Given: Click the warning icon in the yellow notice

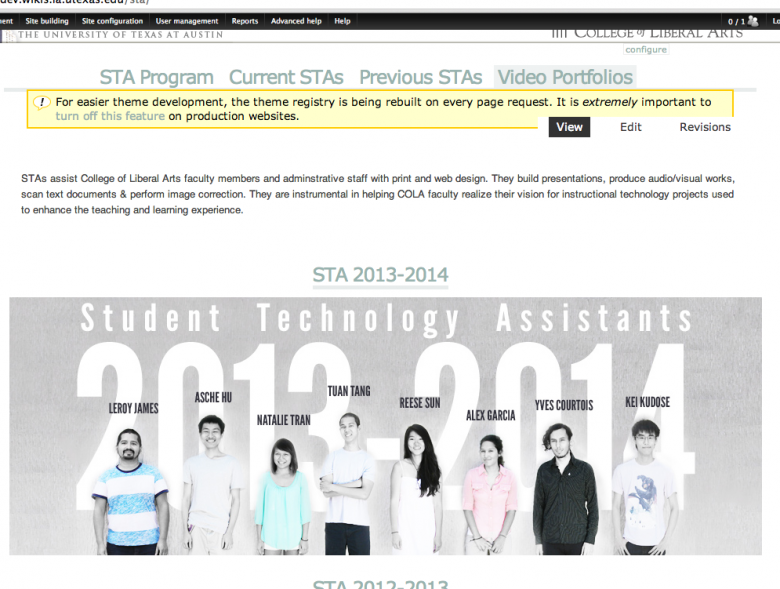Looking at the screenshot, I should [x=41, y=103].
